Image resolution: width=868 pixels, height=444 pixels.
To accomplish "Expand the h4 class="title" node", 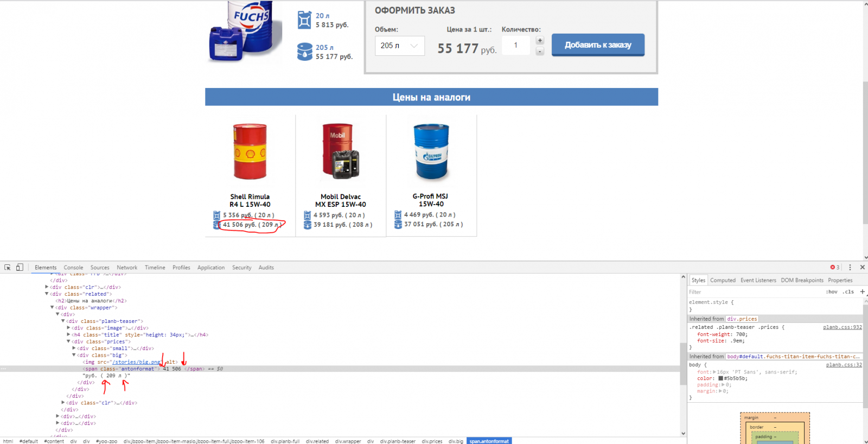I will tap(68, 334).
